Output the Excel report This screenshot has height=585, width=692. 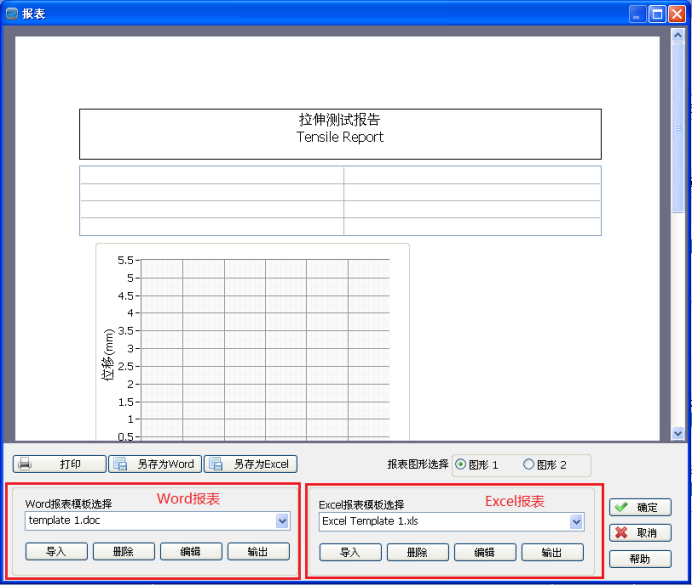click(552, 553)
